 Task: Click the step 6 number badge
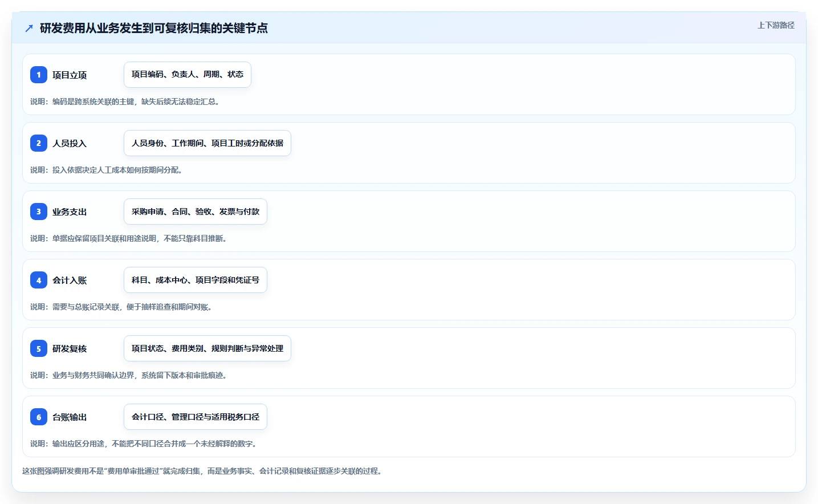[39, 417]
